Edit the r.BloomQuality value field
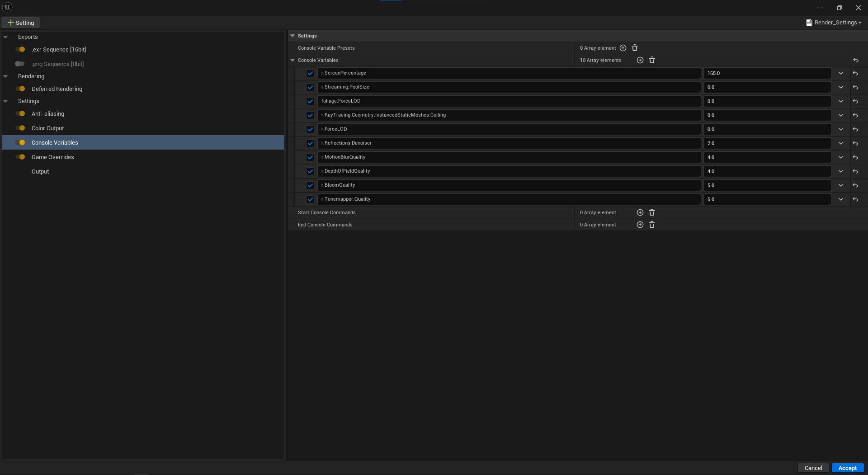This screenshot has height=475, width=868. click(766, 185)
